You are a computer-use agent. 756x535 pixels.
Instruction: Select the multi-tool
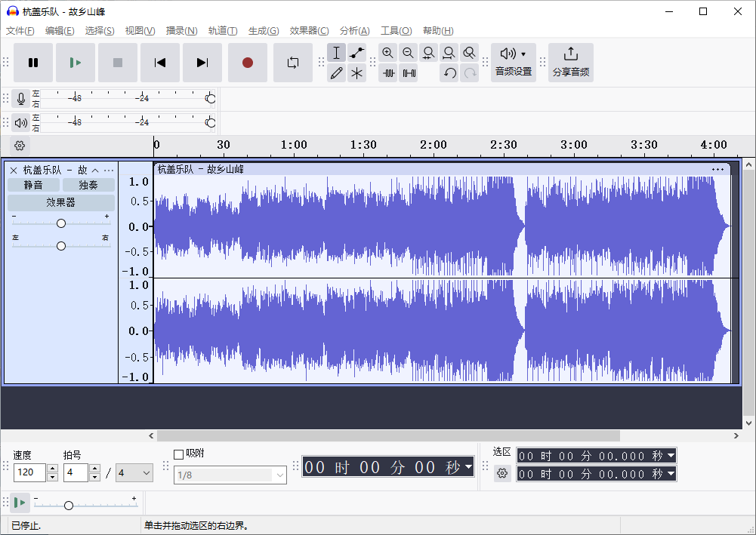356,73
